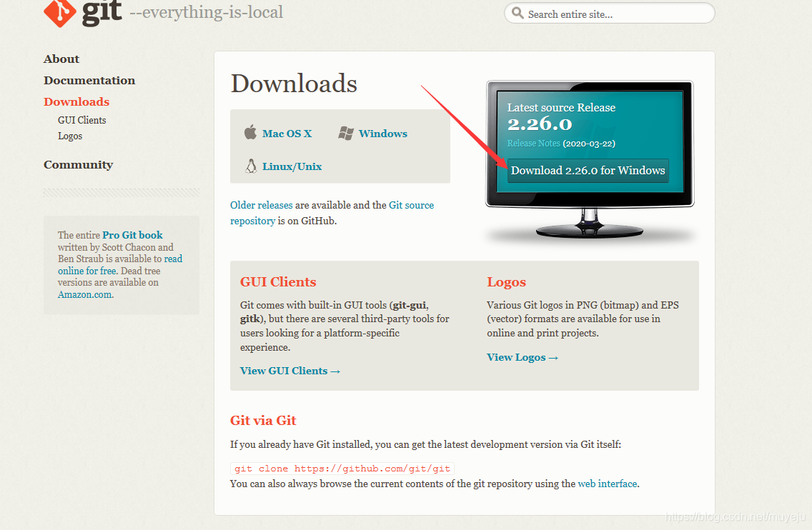
Task: Click the (2020-03-22) release date
Action: [589, 144]
